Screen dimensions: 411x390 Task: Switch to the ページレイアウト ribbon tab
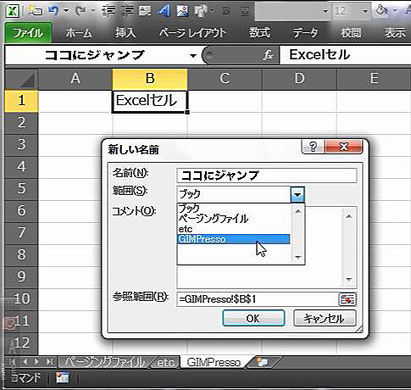193,33
